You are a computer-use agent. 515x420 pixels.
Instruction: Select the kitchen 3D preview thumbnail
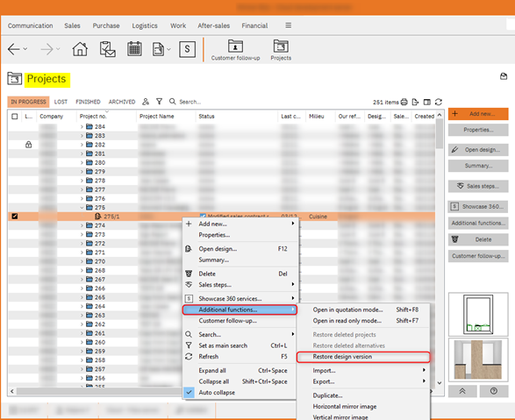click(x=478, y=360)
